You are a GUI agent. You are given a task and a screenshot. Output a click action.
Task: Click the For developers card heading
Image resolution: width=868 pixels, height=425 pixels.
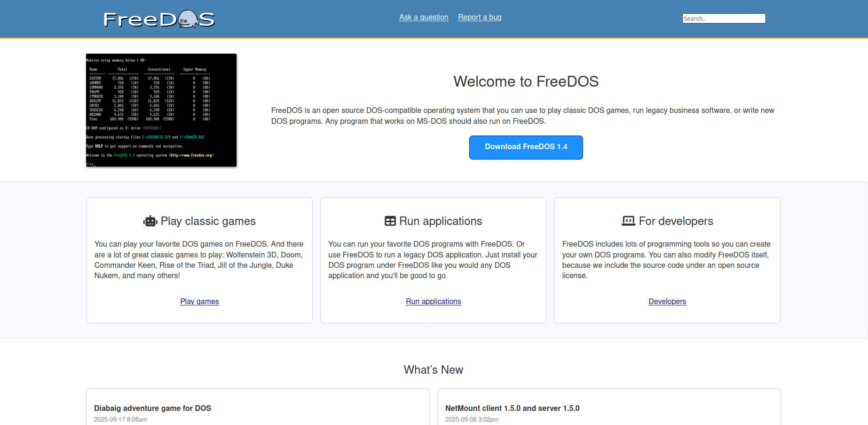[x=676, y=220]
